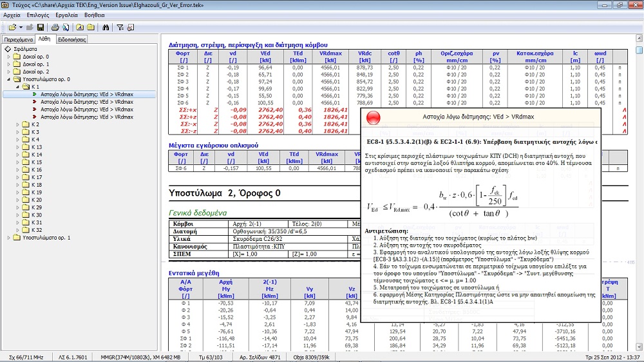Click the Γενικά δεδομένα section heading
644x362 pixels.
click(x=198, y=213)
